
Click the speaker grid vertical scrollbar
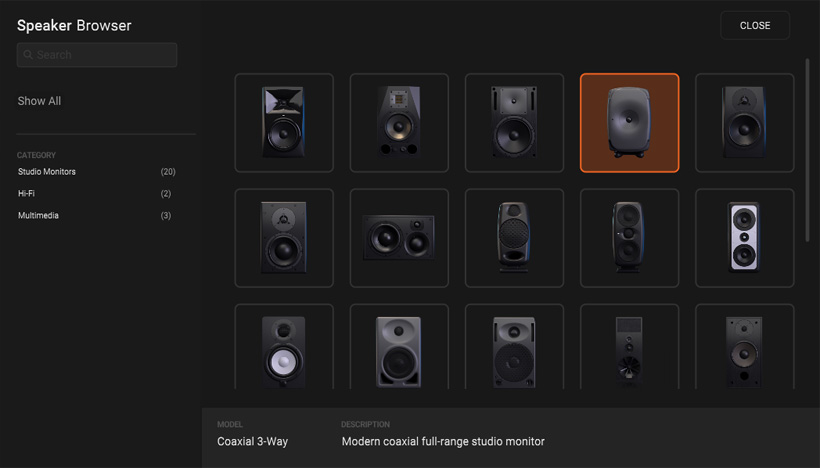(x=807, y=151)
